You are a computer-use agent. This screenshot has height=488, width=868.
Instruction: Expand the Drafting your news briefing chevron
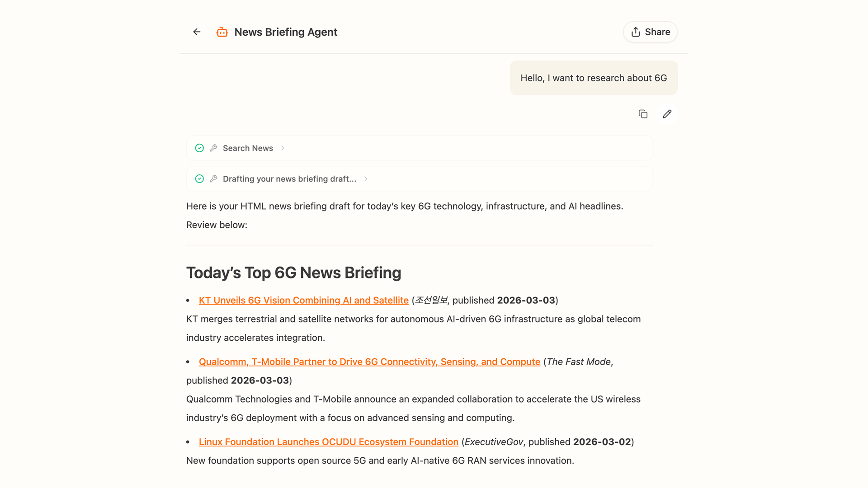[366, 179]
